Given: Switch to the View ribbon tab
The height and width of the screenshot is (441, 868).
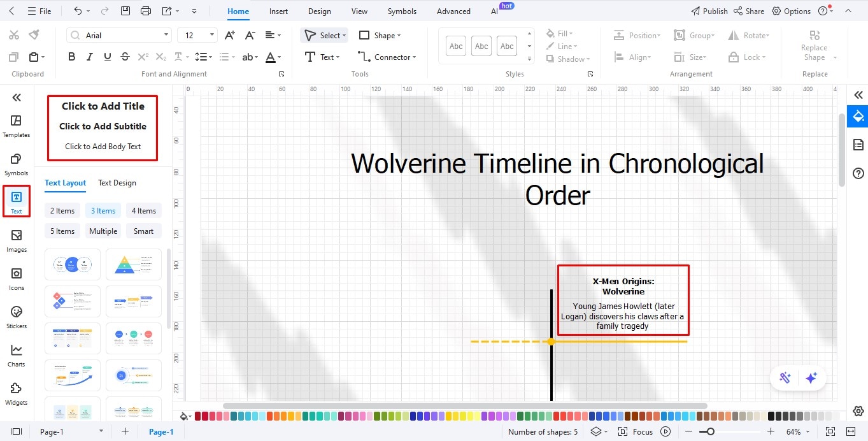Looking at the screenshot, I should [x=359, y=11].
